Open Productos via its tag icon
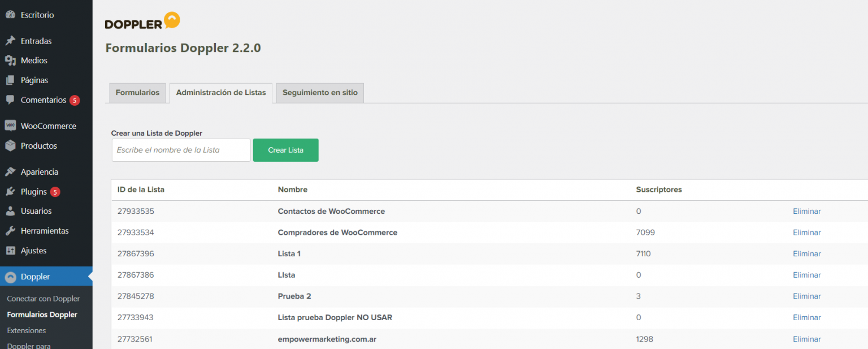The image size is (868, 349). click(x=11, y=145)
